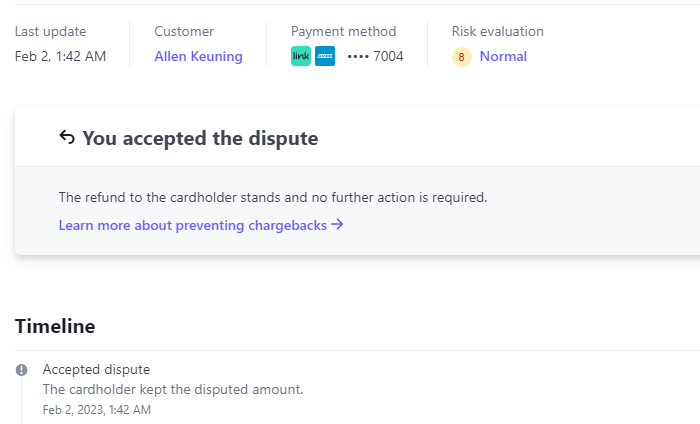
Task: Open customer Allen Keuning's profile
Action: coord(198,56)
